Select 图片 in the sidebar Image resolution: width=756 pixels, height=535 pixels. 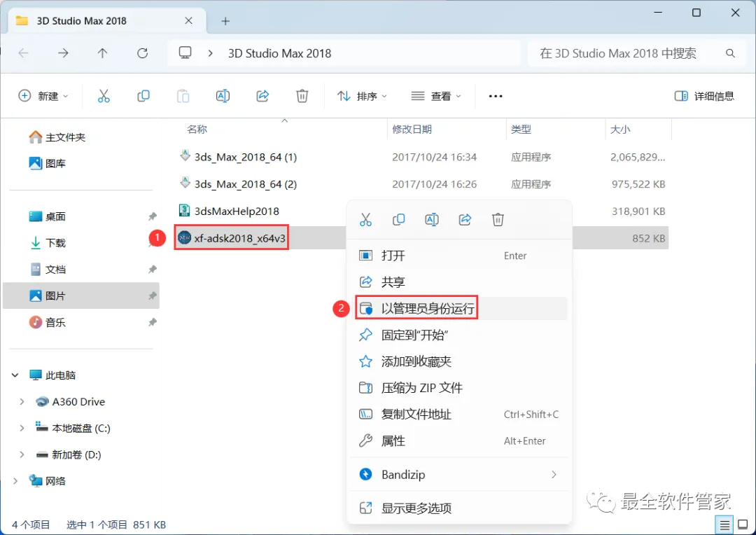click(81, 296)
